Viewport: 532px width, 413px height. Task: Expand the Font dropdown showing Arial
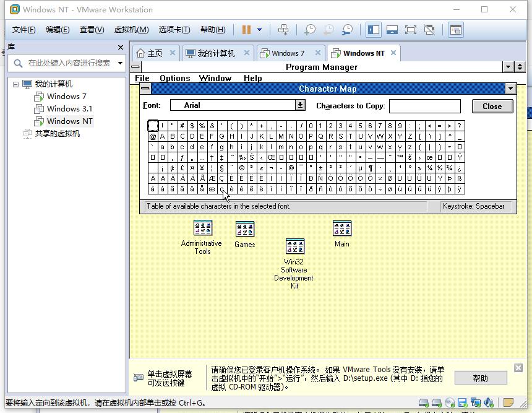coord(300,105)
